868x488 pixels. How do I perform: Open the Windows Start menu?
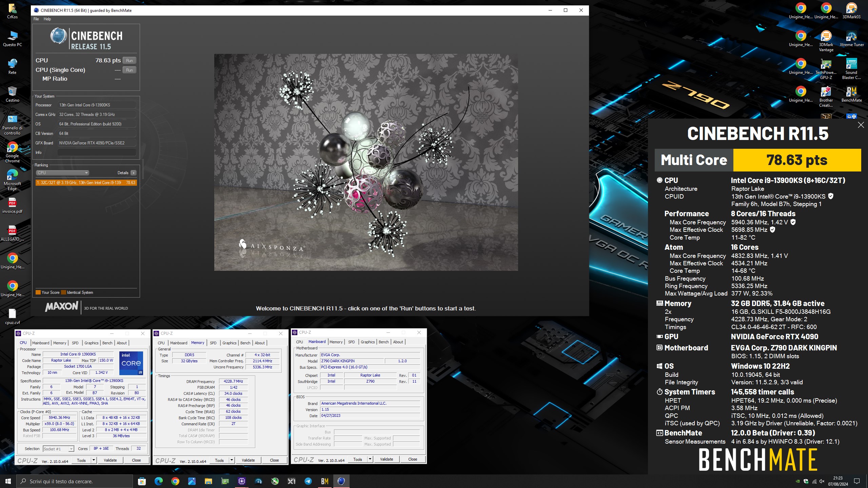[8, 481]
